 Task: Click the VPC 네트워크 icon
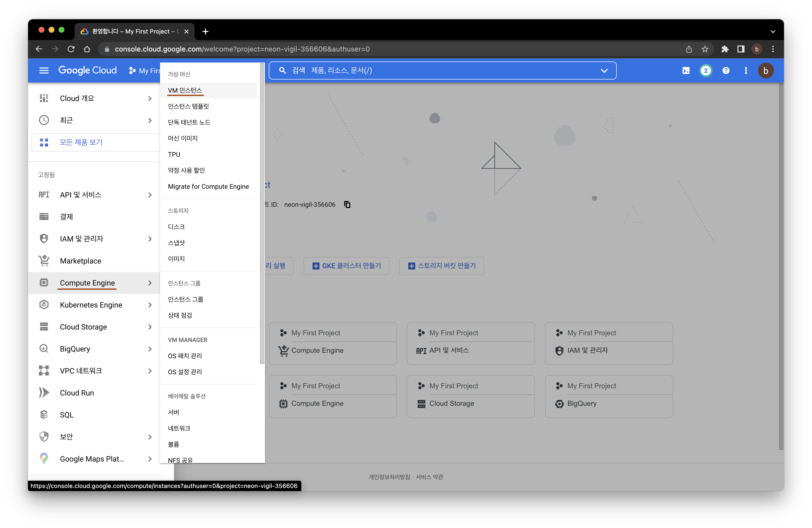(x=44, y=370)
